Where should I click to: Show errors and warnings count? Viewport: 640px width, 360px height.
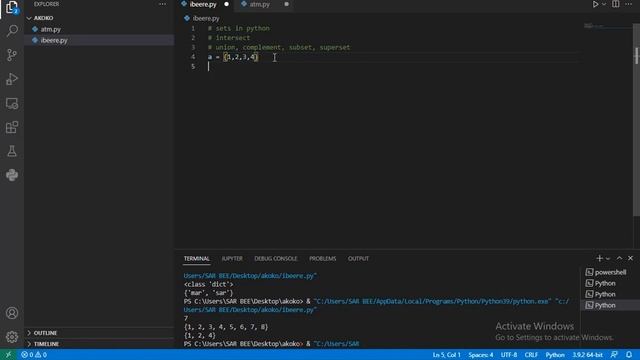(x=34, y=355)
